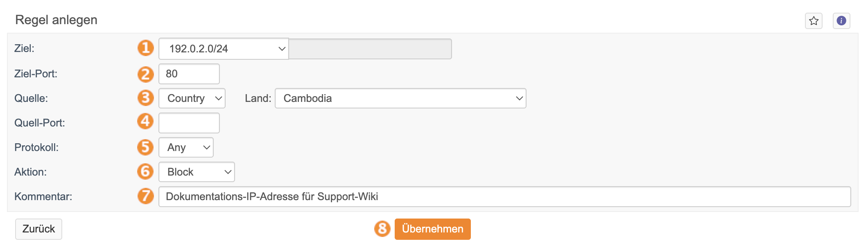Image resolution: width=868 pixels, height=248 pixels.
Task: Open the info help icon
Action: click(841, 21)
